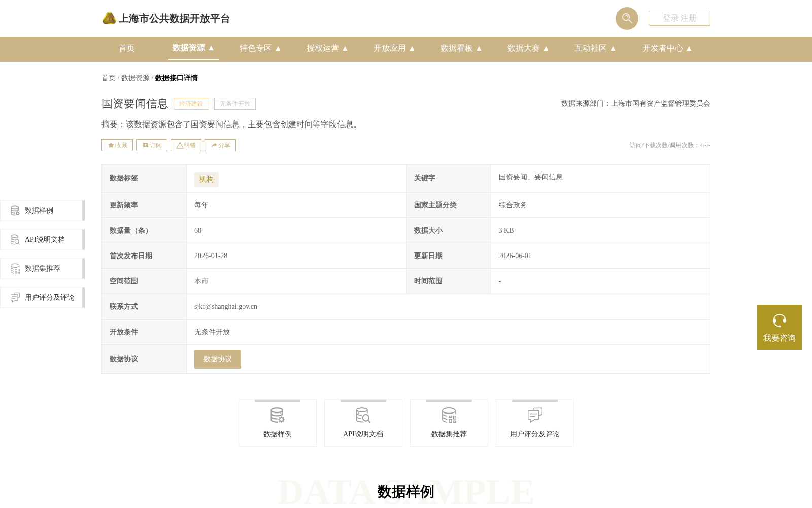The image size is (812, 508).
Task: Click the 登录 注册 login button
Action: point(680,18)
